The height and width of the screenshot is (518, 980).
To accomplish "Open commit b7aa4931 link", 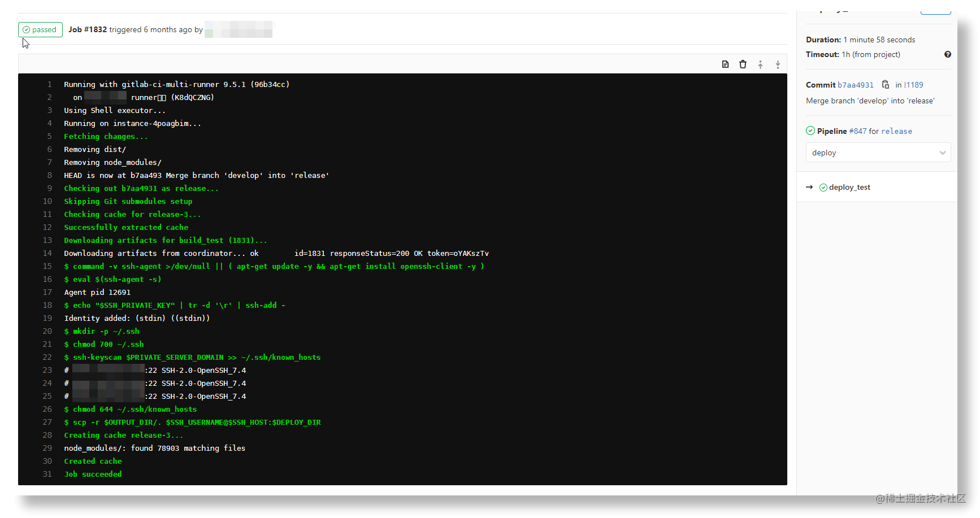I will click(855, 85).
